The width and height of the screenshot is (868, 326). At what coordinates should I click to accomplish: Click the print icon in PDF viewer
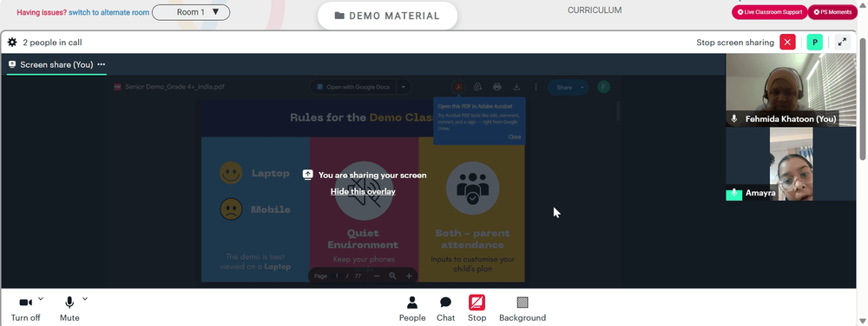tap(497, 87)
